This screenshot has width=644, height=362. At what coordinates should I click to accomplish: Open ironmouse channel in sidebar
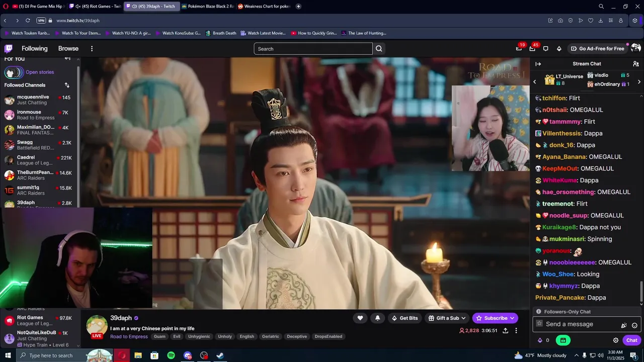coord(40,115)
